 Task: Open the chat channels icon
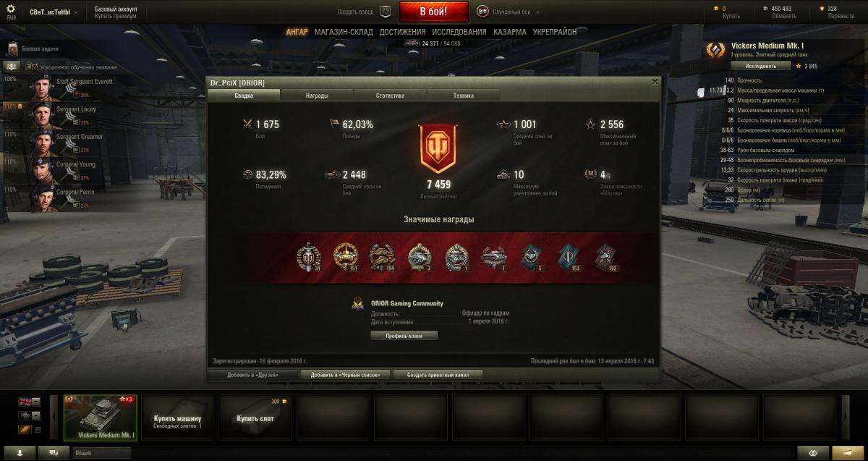(x=53, y=453)
